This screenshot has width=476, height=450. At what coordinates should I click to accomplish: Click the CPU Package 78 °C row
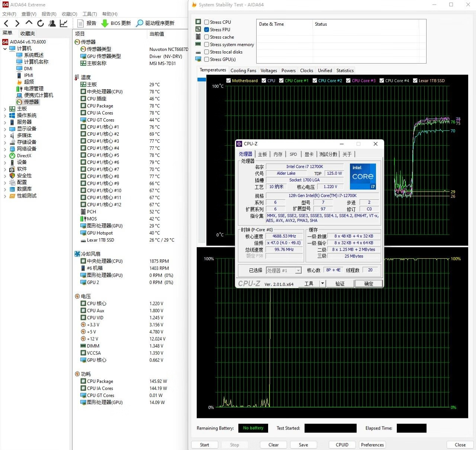[x=130, y=106]
